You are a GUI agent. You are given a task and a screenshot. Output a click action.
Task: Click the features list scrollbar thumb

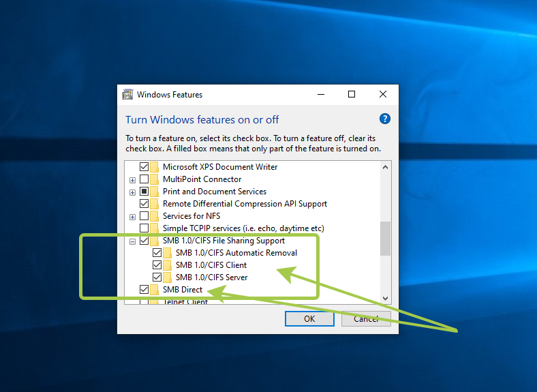[385, 239]
